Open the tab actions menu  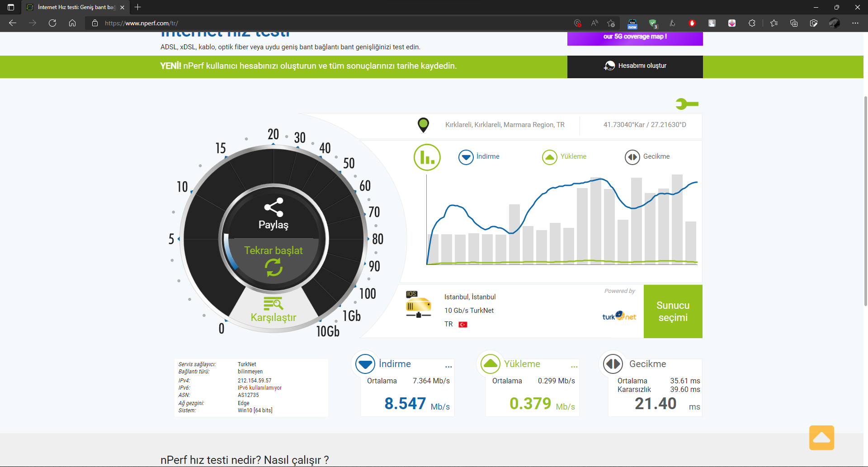pos(11,7)
